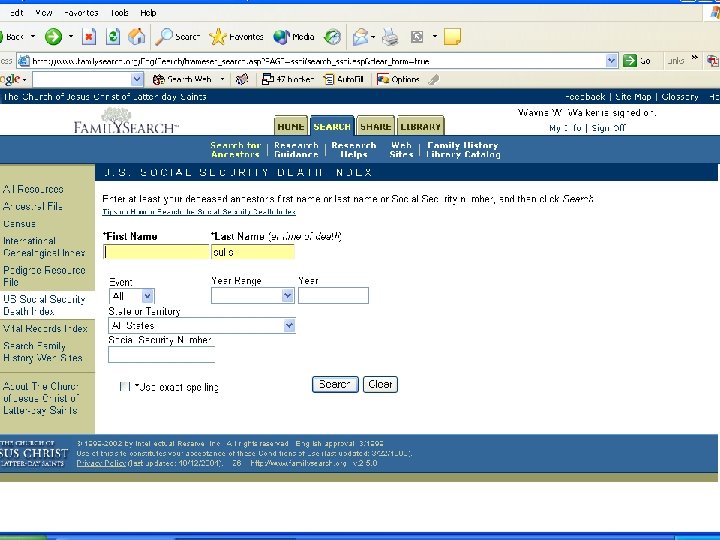
Task: Open the Back button history dropdown arrow
Action: click(33, 37)
